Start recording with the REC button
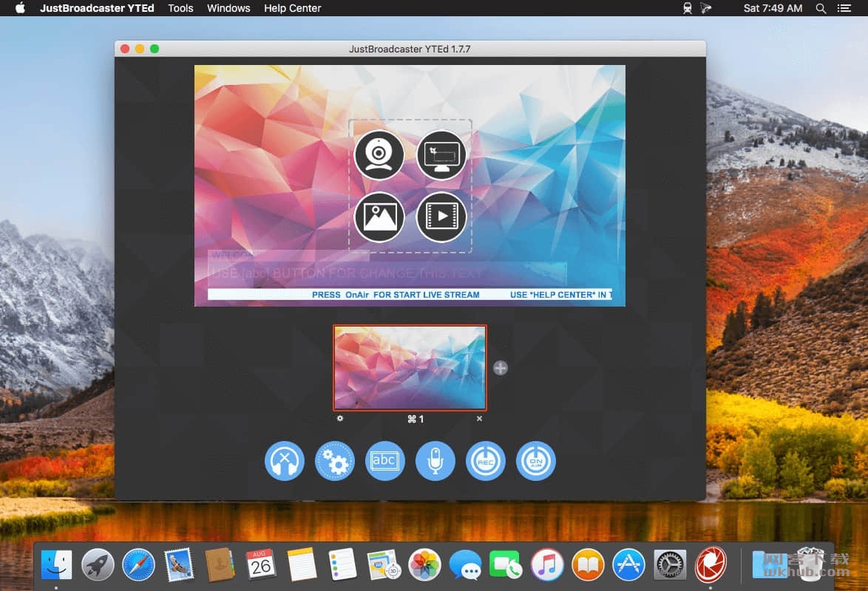The image size is (868, 591). coord(486,460)
